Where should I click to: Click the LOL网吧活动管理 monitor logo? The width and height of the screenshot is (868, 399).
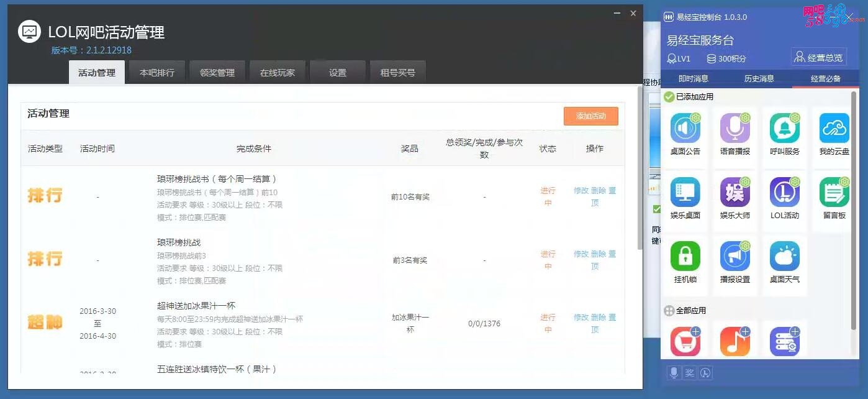[29, 32]
